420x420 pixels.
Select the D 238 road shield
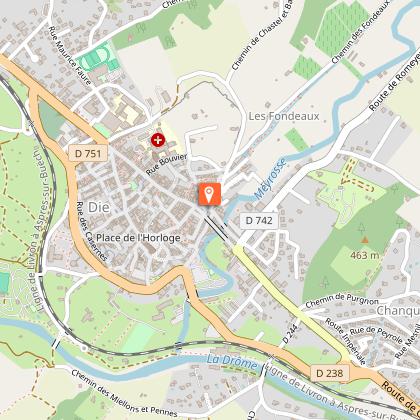[330, 373]
